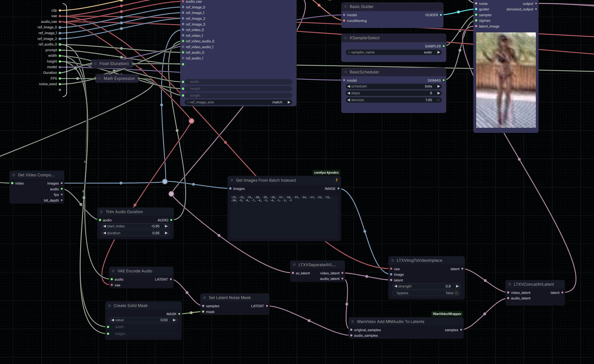The image size is (594, 364).
Task: Open the sampler_name dropdown showing euler
Action: point(393,52)
